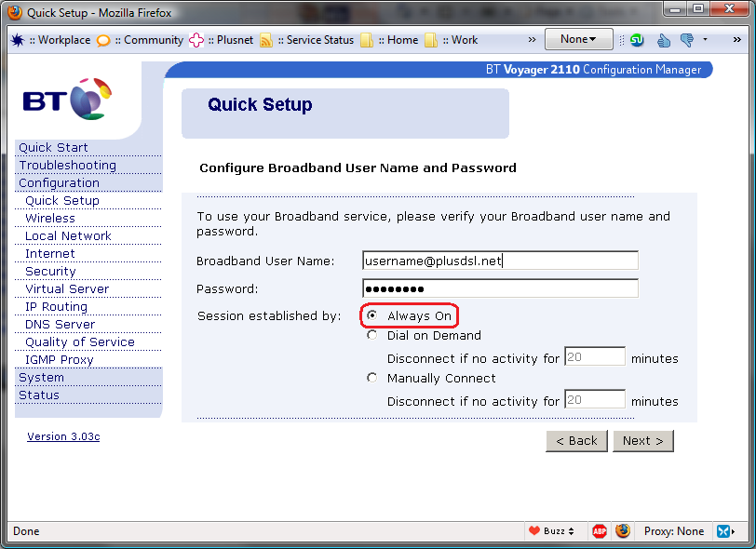Click the Version 3.03c link
756x549 pixels.
[63, 436]
